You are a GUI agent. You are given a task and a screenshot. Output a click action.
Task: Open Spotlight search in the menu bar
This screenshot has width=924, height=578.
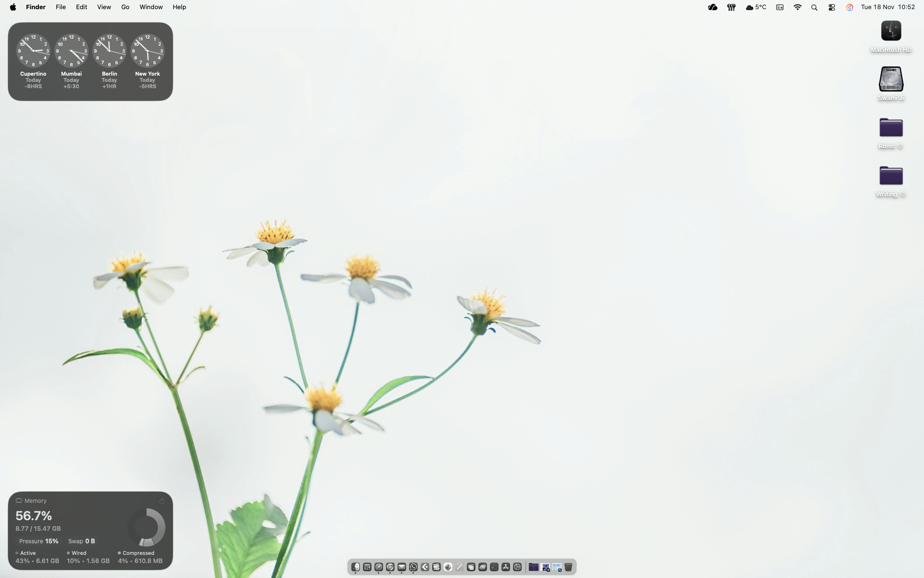pos(814,7)
